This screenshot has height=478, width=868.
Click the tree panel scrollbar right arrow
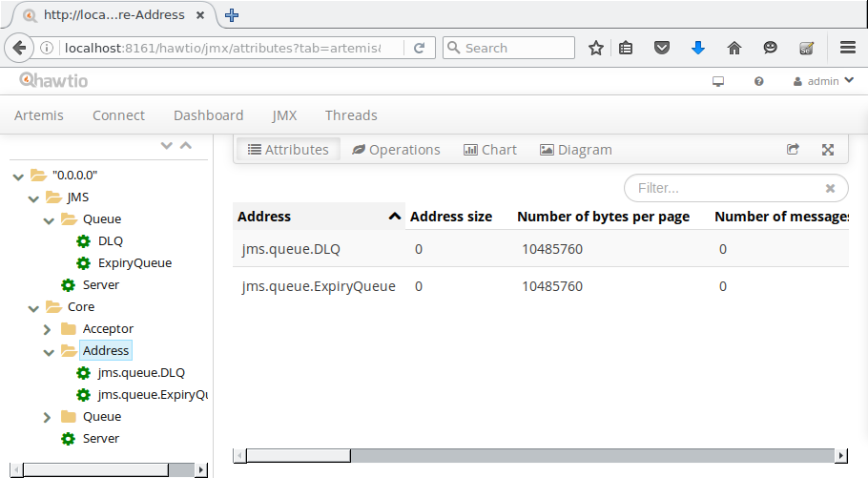[201, 469]
